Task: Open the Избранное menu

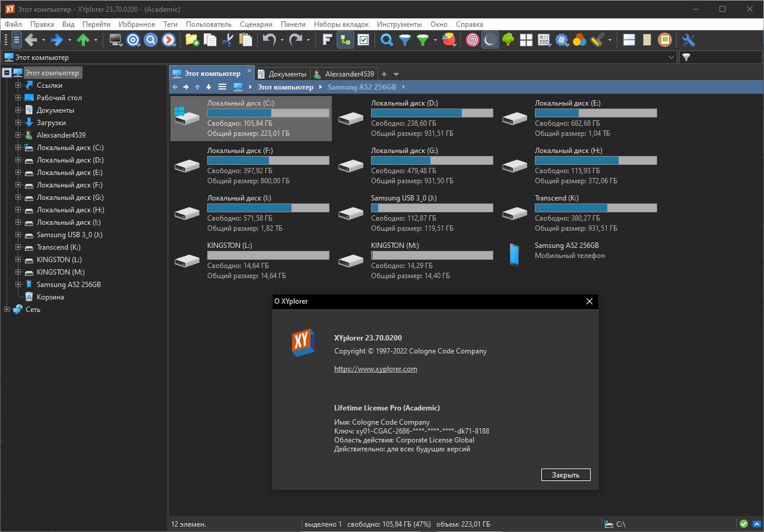Action: [x=137, y=24]
